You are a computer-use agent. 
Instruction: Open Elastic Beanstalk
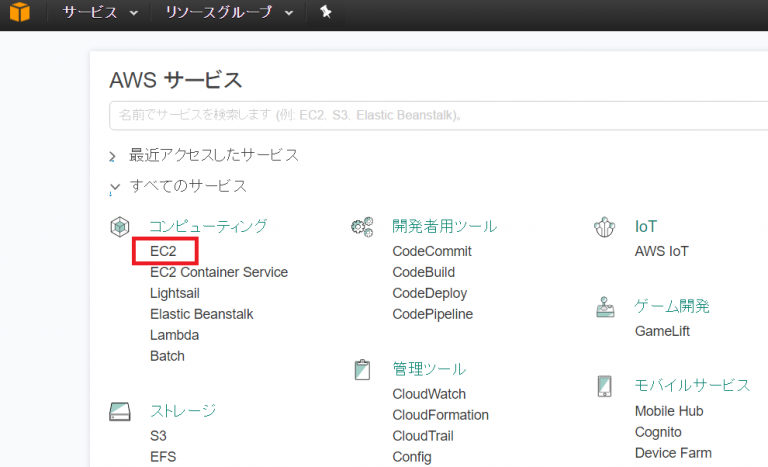click(x=202, y=314)
